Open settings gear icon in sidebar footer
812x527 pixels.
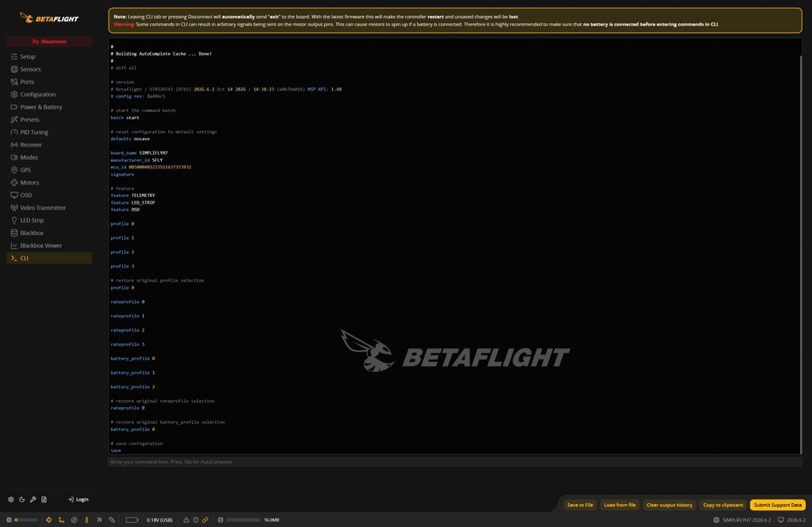[x=11, y=499]
